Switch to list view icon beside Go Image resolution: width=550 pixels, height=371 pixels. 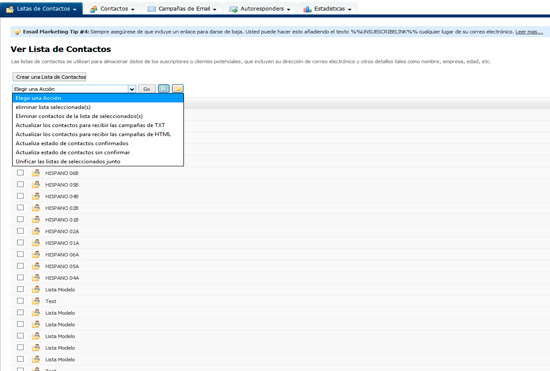coord(164,89)
